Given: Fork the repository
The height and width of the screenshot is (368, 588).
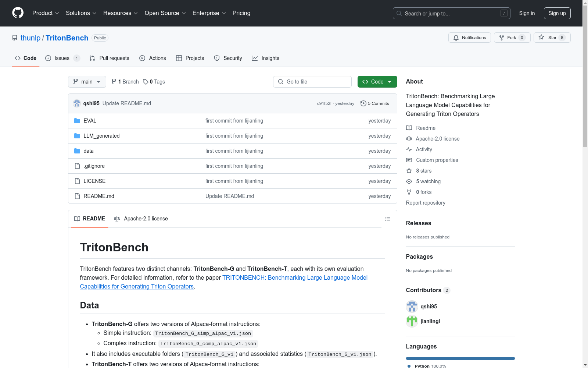Looking at the screenshot, I should pos(512,38).
